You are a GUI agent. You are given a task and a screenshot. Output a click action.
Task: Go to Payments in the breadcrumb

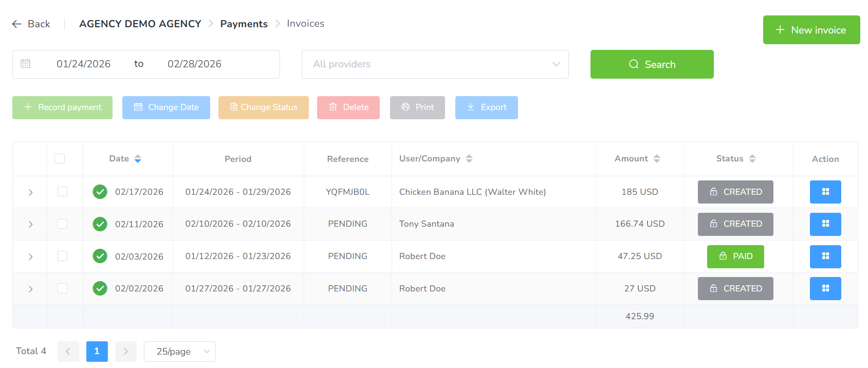(244, 24)
